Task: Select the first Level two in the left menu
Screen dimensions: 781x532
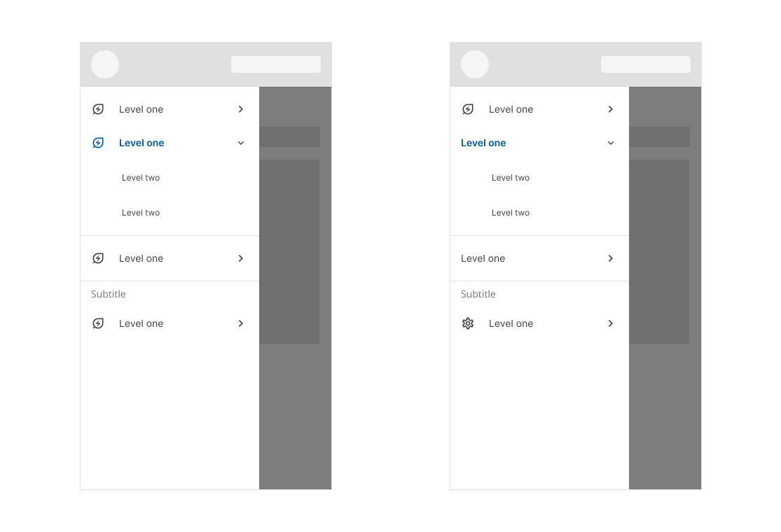Action: 141,178
